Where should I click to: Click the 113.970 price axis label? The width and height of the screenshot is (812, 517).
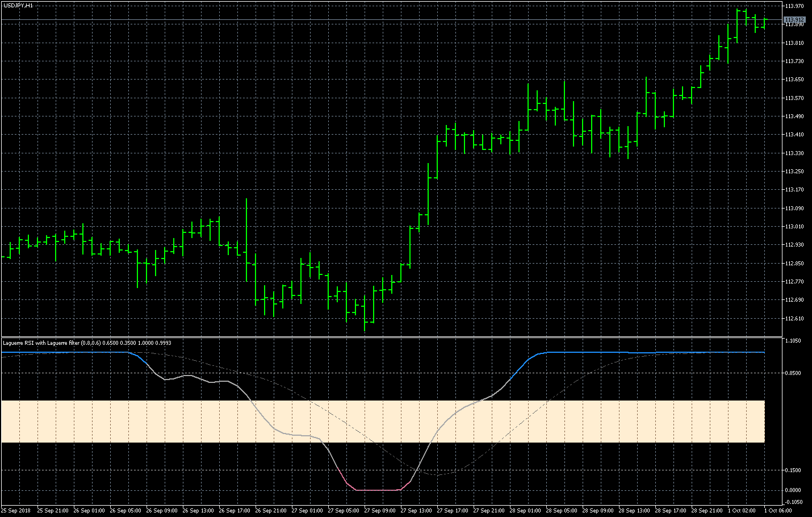tap(794, 6)
